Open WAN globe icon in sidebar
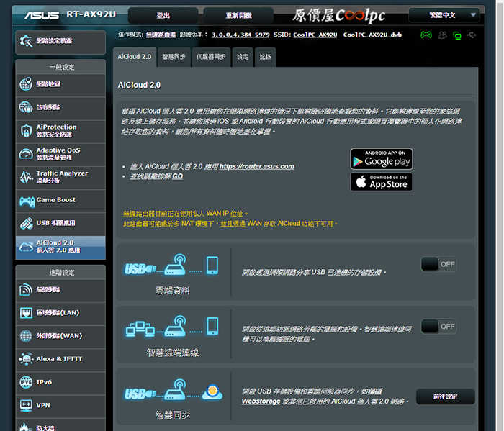Image resolution: width=504 pixels, height=431 pixels. (x=26, y=336)
